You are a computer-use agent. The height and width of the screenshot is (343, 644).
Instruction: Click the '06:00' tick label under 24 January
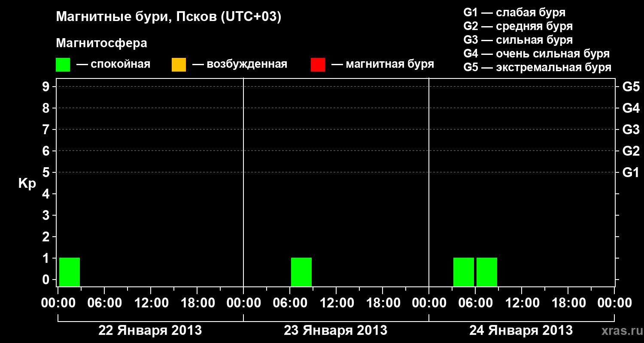point(475,303)
